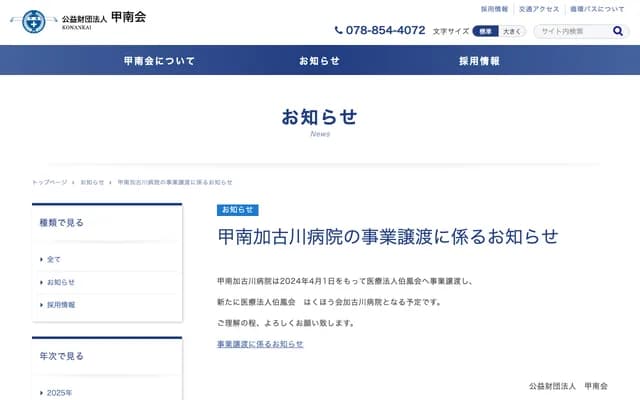Click the お知らせ page heading
640x400 pixels.
pos(320,117)
